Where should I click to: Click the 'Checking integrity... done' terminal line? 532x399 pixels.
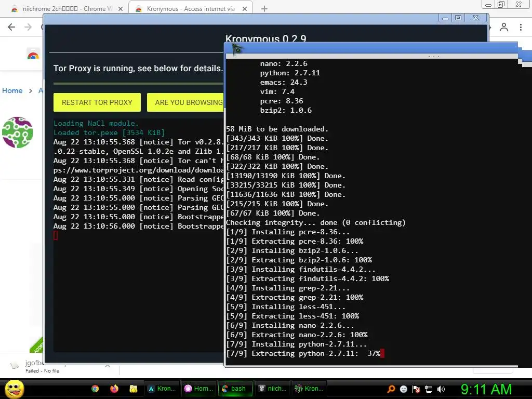click(316, 222)
